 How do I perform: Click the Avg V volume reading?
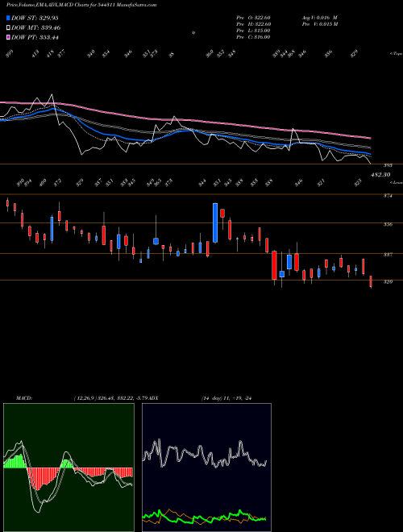[319, 18]
